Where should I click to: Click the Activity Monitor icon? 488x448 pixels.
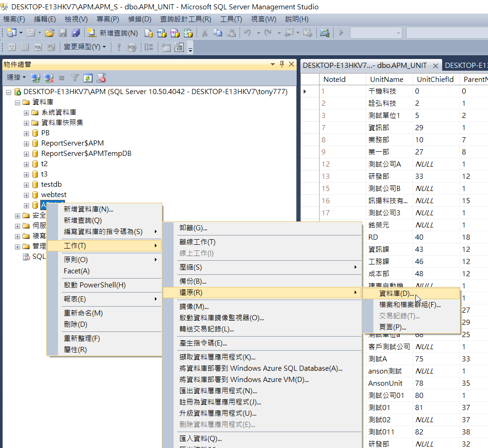point(324,33)
